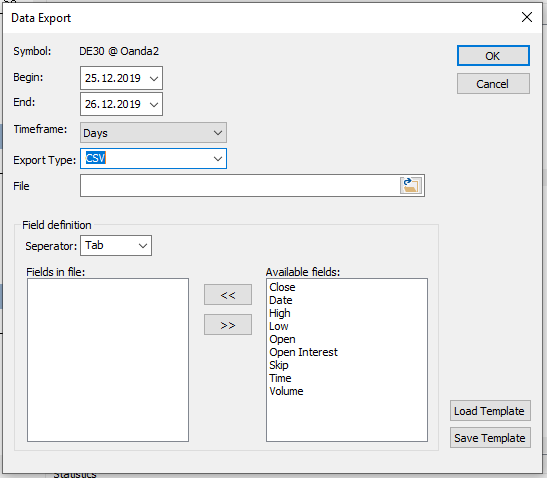
Task: Click the >> remove fields button
Action: [x=228, y=325]
